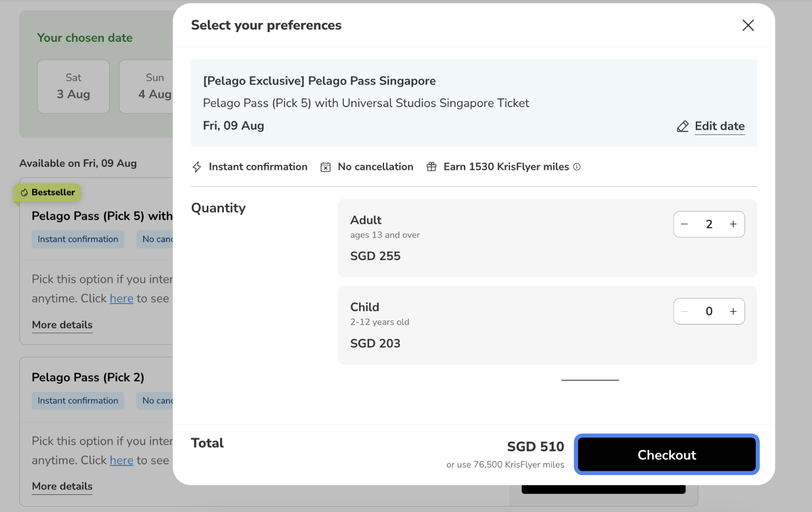Open More details for Pelago Pass Pick 2
The image size is (812, 512).
pyautogui.click(x=62, y=486)
